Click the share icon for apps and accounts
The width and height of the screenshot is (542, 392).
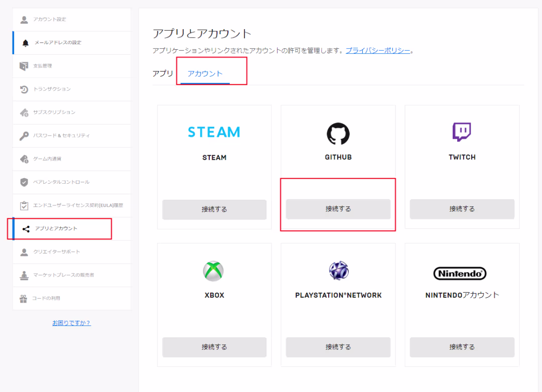(x=26, y=229)
